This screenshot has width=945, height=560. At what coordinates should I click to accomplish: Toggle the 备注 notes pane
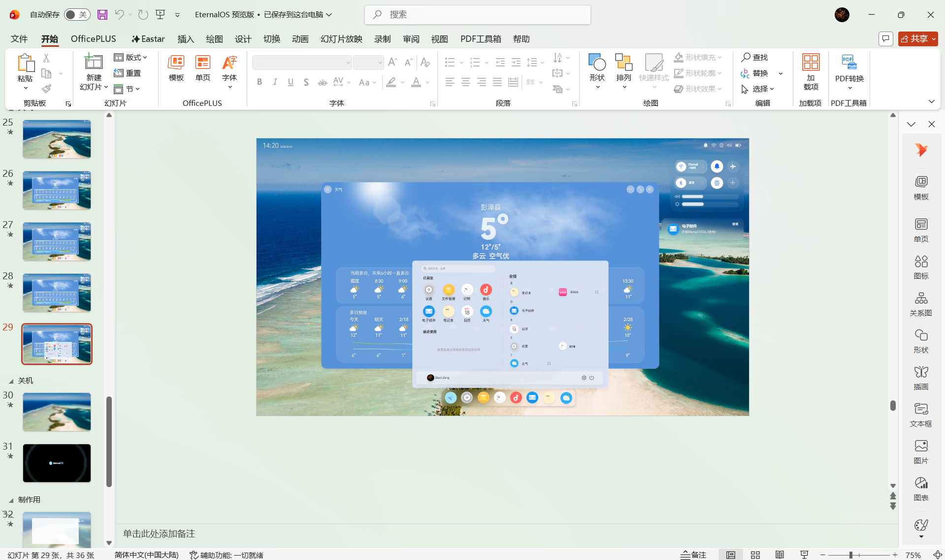pyautogui.click(x=693, y=555)
